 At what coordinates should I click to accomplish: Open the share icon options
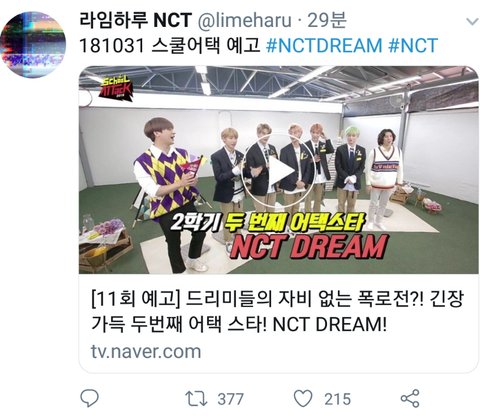point(410,398)
